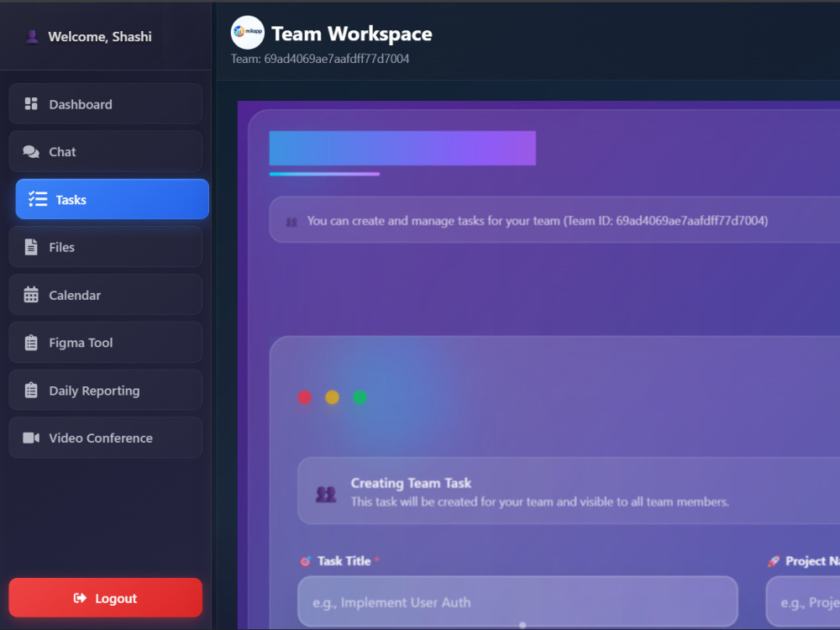Focus the Task Title input field

click(518, 602)
